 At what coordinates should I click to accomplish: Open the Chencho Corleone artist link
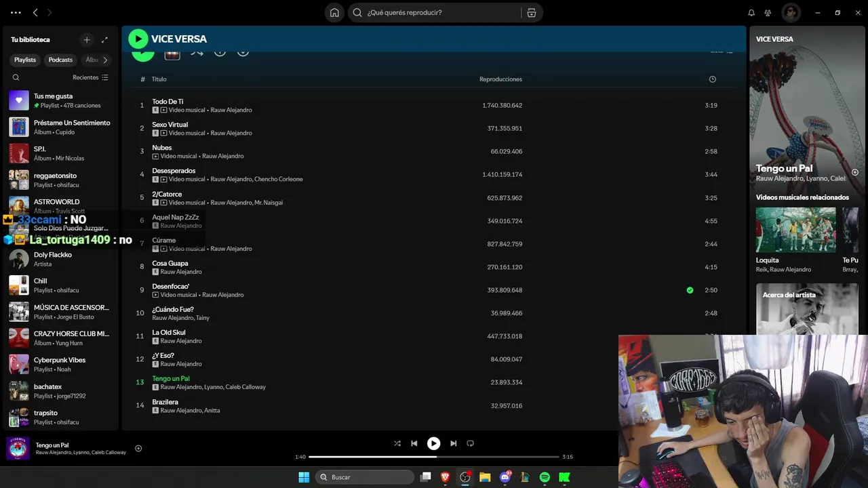[x=278, y=180]
